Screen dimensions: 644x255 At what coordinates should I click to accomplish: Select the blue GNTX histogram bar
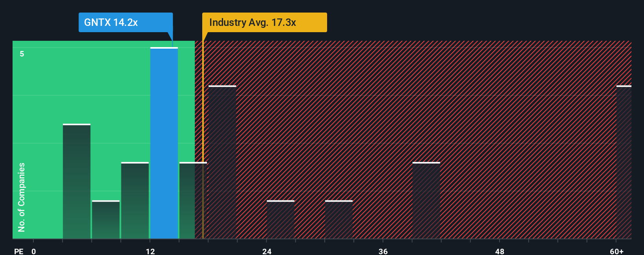pos(164,143)
